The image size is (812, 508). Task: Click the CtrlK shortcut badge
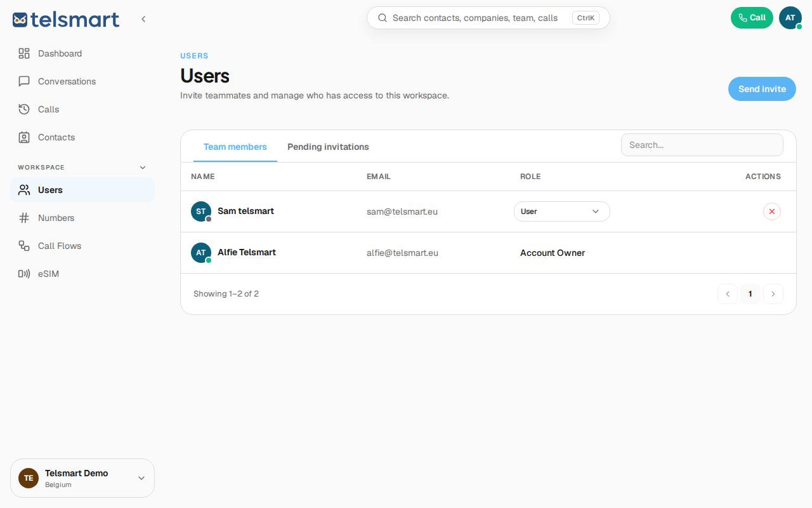pyautogui.click(x=586, y=18)
